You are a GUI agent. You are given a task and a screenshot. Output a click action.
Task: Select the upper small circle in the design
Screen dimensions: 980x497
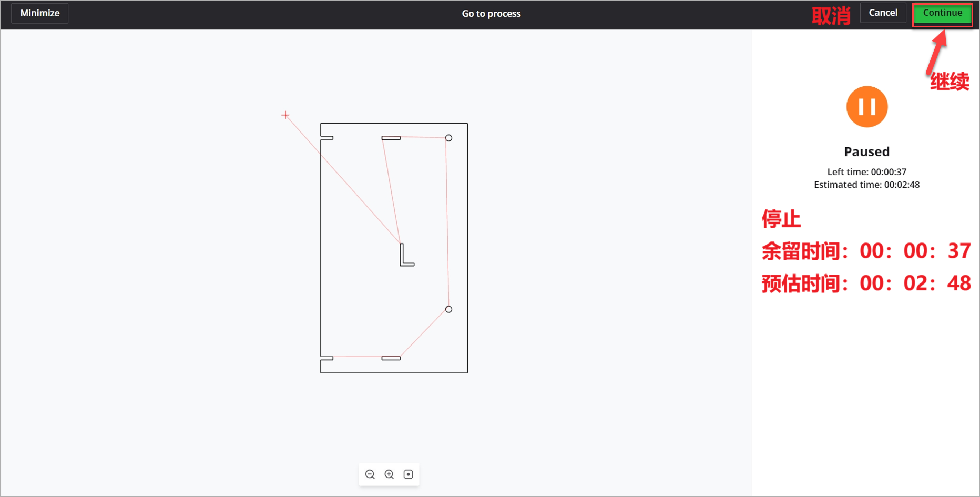tap(448, 138)
